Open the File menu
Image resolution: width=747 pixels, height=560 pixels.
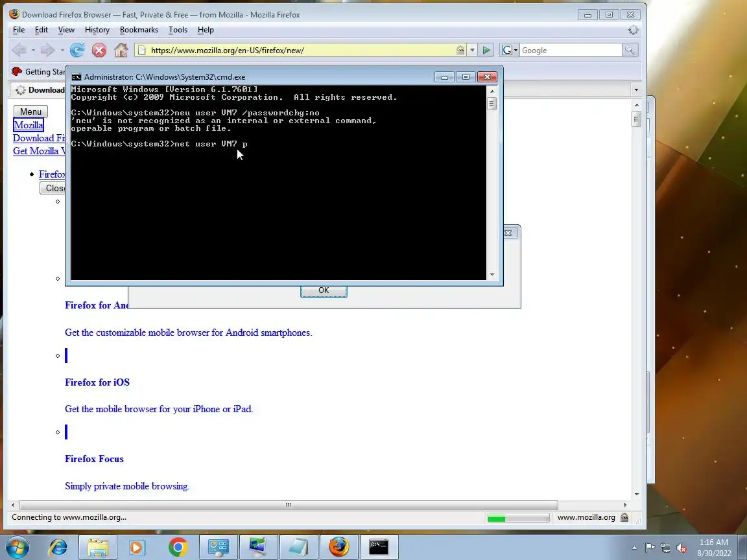19,30
